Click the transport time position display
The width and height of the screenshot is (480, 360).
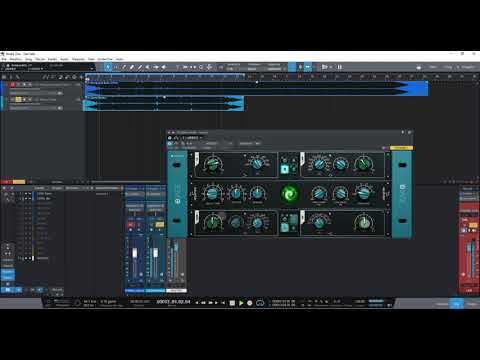click(173, 302)
